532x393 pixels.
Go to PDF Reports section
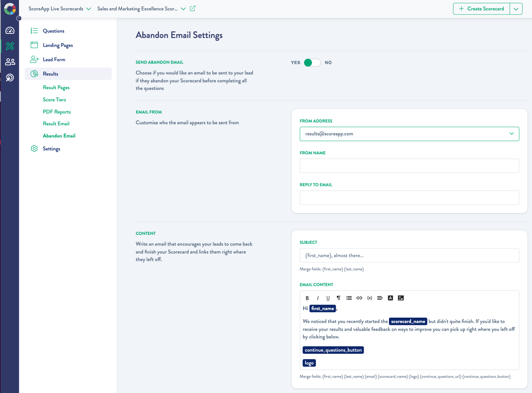click(57, 112)
